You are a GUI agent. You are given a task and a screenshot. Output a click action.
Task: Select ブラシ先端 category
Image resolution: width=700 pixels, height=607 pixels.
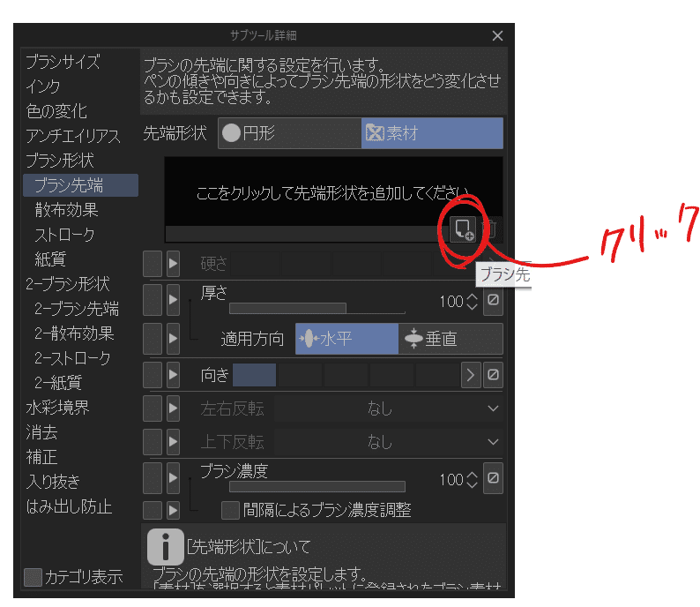coord(81,185)
